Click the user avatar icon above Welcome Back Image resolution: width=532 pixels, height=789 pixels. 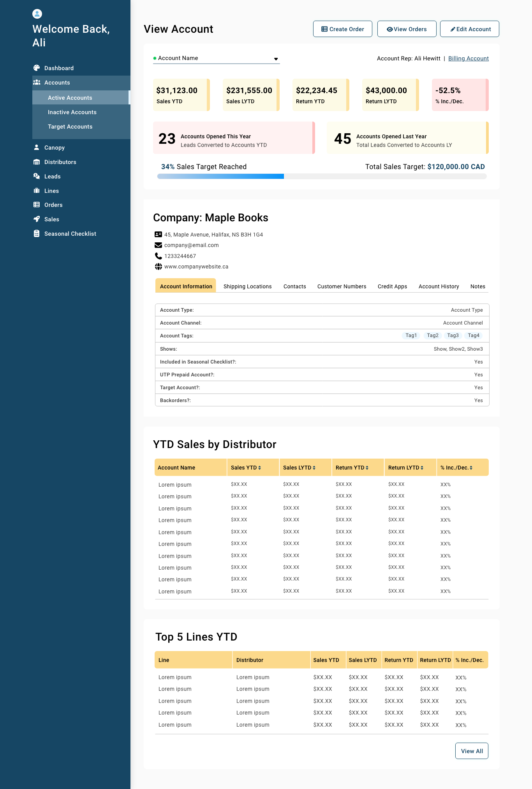[37, 14]
